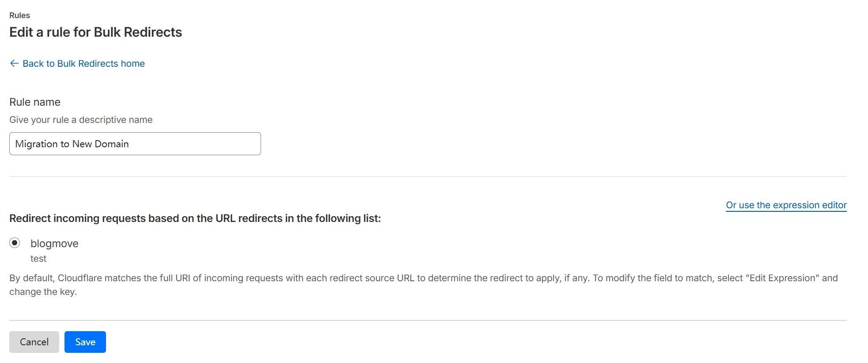Click the "Give your rule a descriptive name" hint
Screen dimensions: 868x363
(81, 120)
